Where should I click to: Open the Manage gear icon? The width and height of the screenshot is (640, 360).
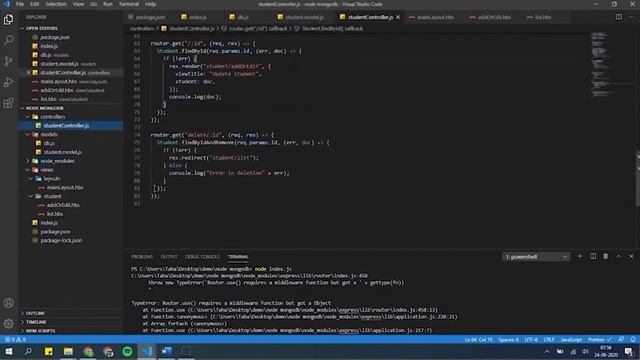(8, 324)
